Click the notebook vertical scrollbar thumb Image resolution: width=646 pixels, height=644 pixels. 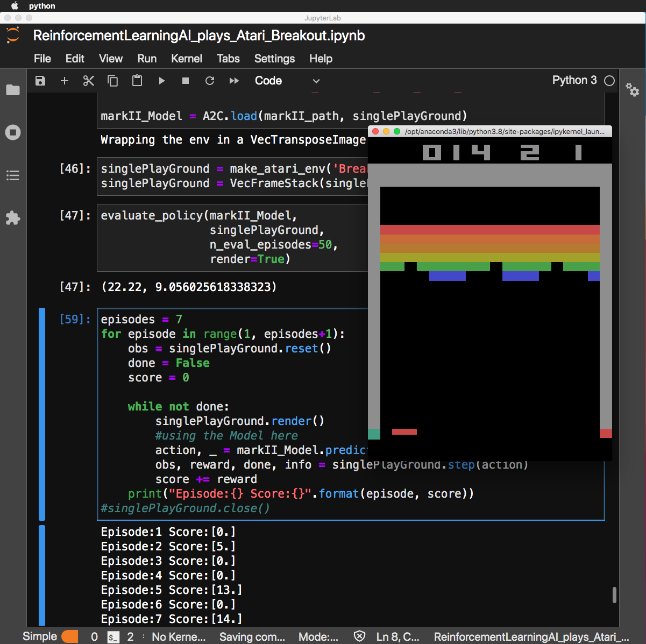click(614, 595)
